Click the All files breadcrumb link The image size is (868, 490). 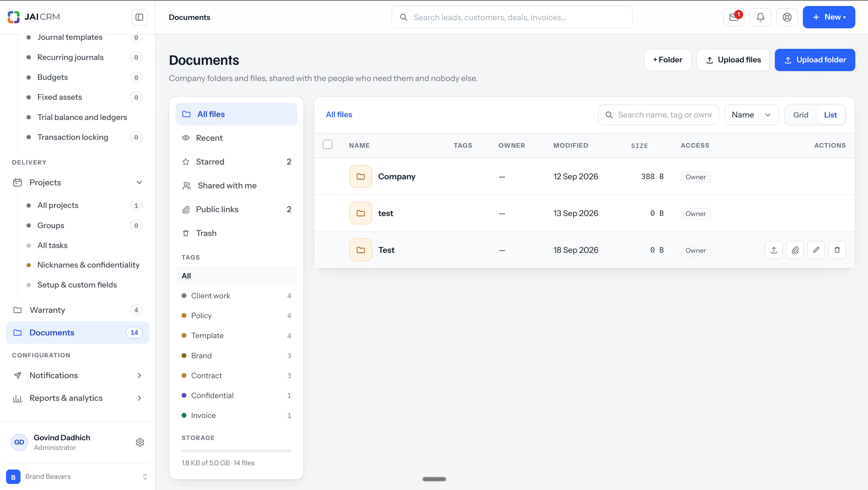point(339,115)
